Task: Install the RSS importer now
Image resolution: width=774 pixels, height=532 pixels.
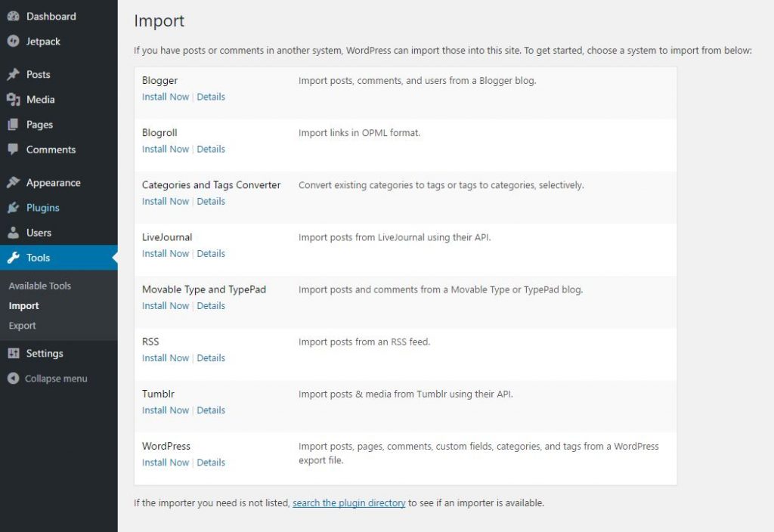Action: [x=166, y=358]
